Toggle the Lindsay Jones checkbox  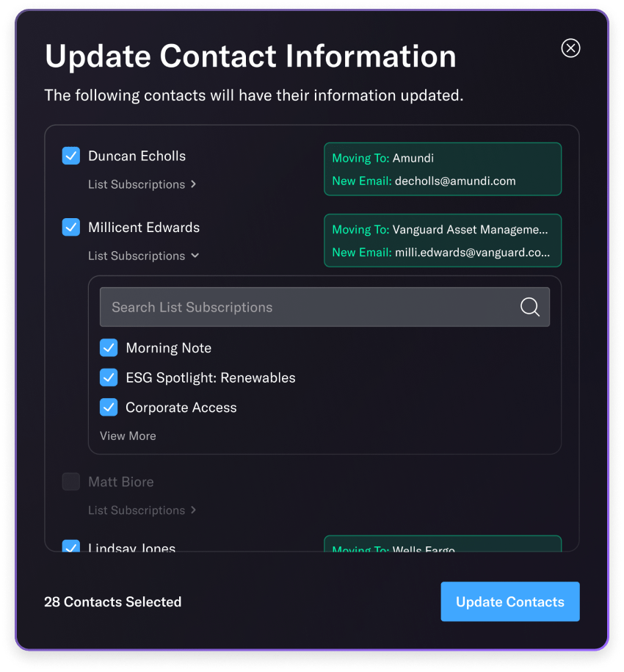click(x=71, y=546)
